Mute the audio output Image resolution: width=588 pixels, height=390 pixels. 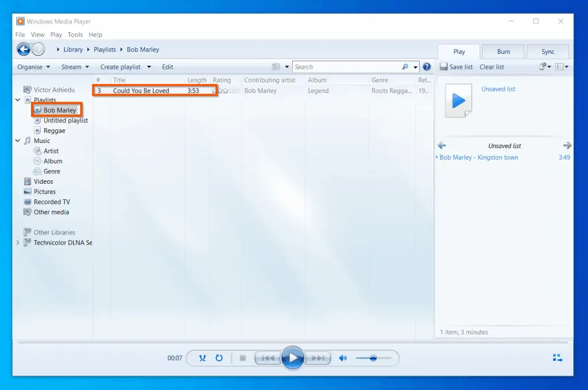coord(343,357)
